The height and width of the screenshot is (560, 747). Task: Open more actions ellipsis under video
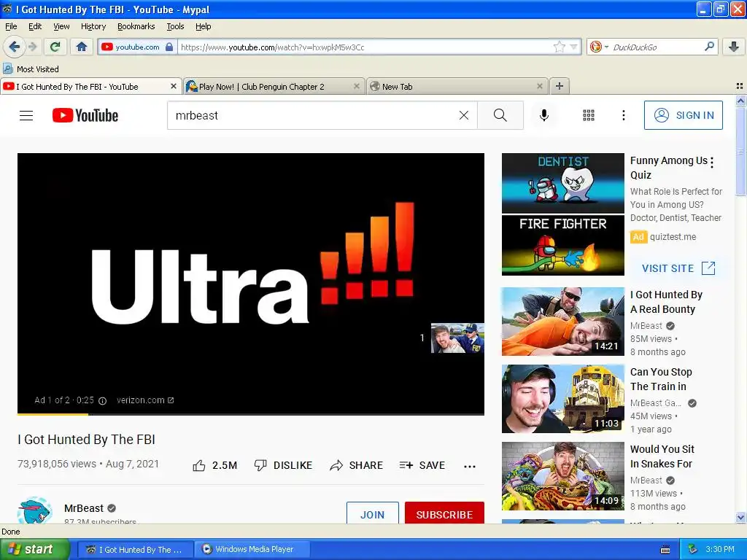(x=470, y=466)
